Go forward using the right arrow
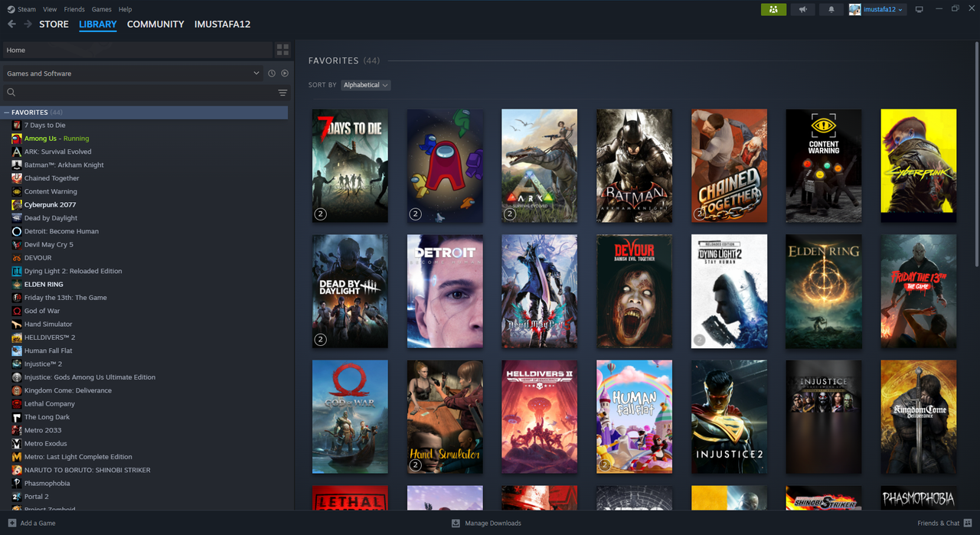The width and height of the screenshot is (980, 535). pos(28,24)
